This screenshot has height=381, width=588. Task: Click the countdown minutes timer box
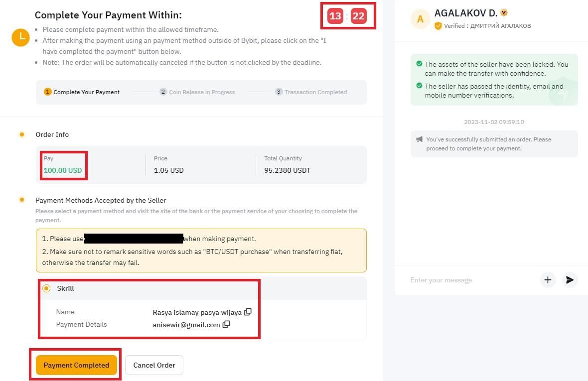[335, 16]
